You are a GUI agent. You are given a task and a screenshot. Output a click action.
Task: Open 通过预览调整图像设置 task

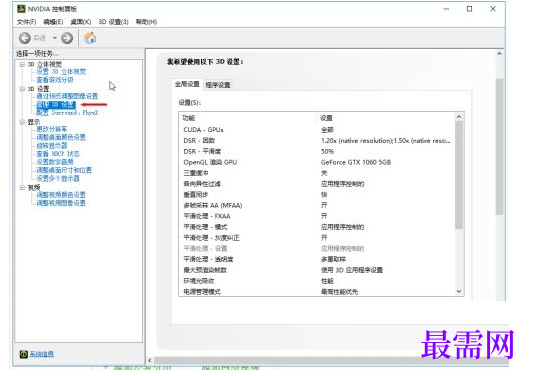(67, 96)
